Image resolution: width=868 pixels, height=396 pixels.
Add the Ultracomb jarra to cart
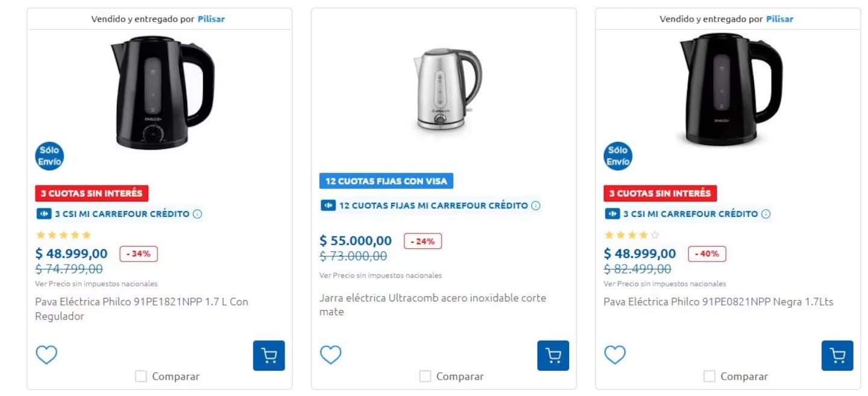click(x=553, y=356)
